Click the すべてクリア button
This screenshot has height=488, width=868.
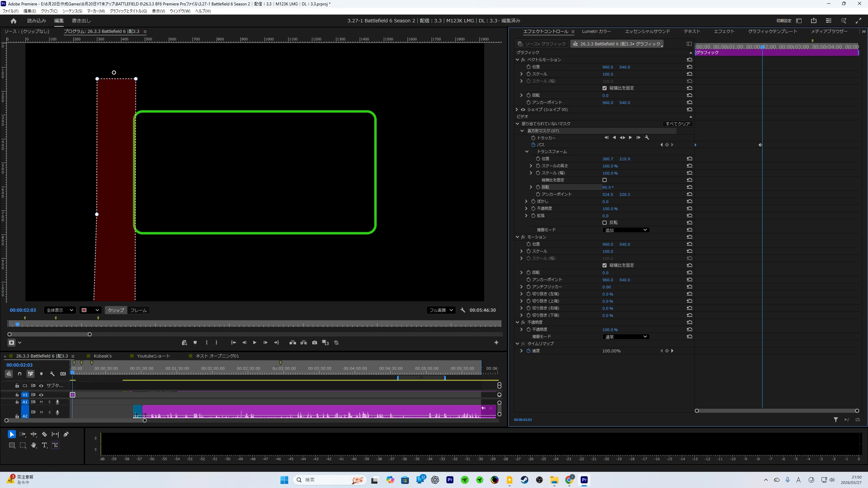[677, 124]
